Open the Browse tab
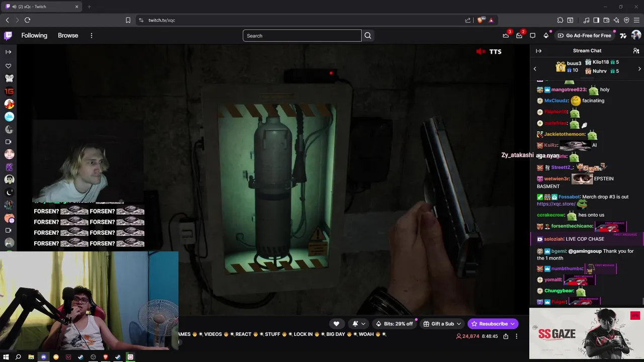This screenshot has height=362, width=644. tap(68, 36)
